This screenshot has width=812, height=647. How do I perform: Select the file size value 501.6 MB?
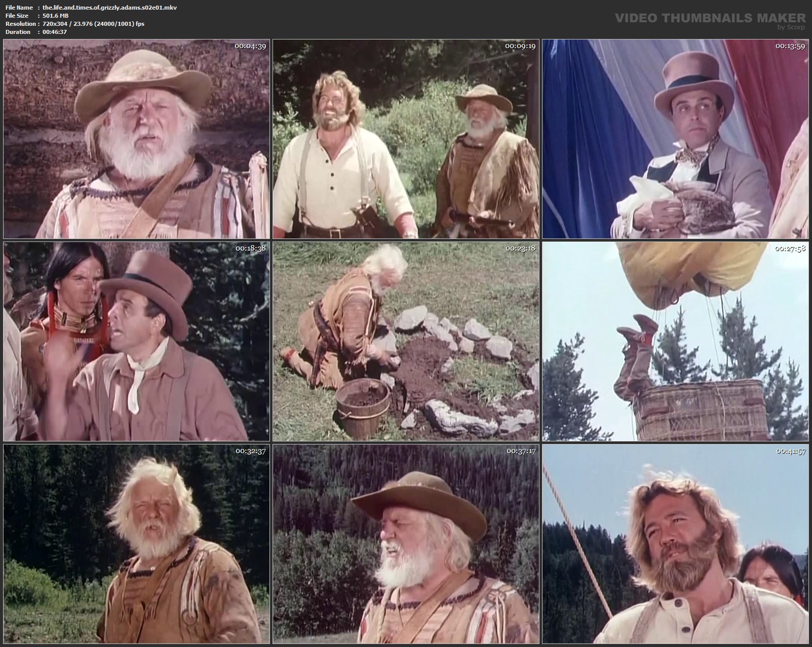click(56, 16)
